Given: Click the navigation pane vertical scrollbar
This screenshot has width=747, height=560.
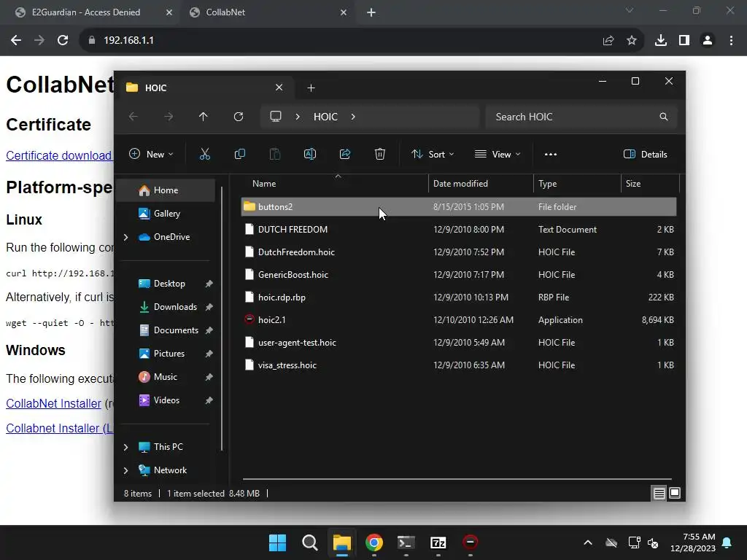Looking at the screenshot, I should click(222, 318).
